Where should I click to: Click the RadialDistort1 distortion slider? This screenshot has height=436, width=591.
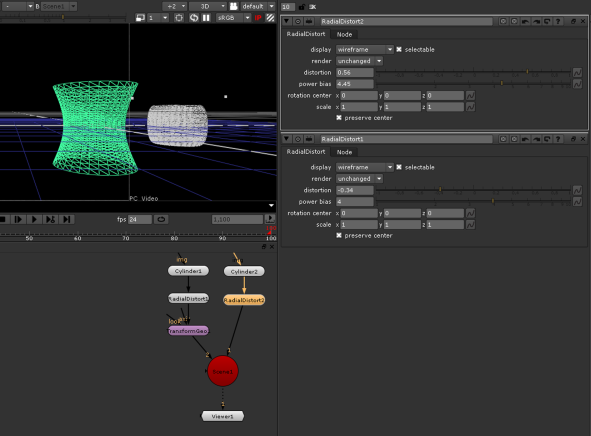pyautogui.click(x=473, y=190)
